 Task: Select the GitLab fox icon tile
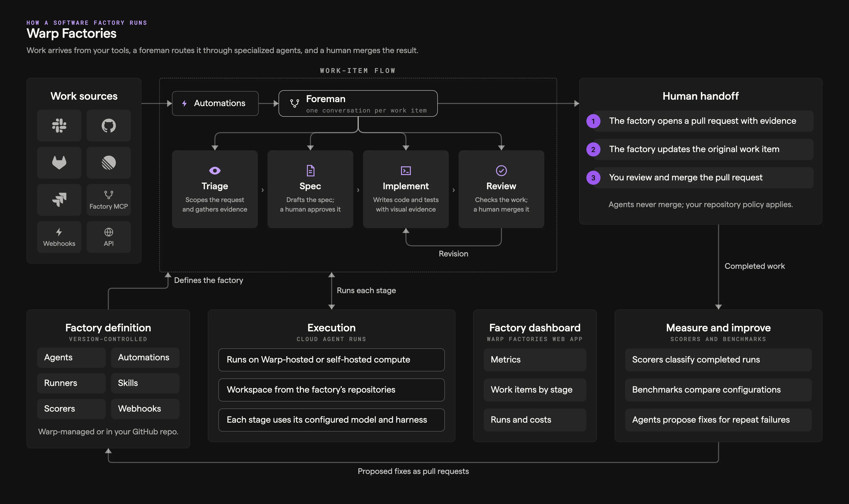pyautogui.click(x=59, y=163)
